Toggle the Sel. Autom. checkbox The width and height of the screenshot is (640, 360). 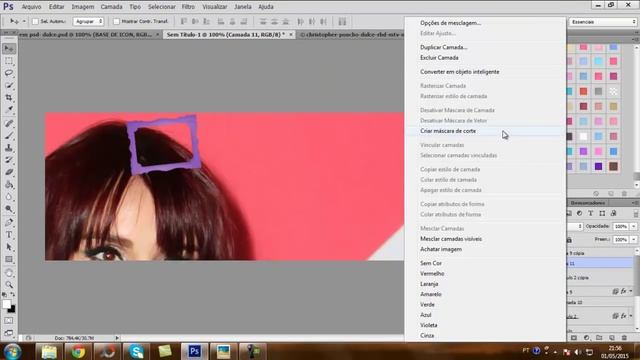pyautogui.click(x=35, y=21)
